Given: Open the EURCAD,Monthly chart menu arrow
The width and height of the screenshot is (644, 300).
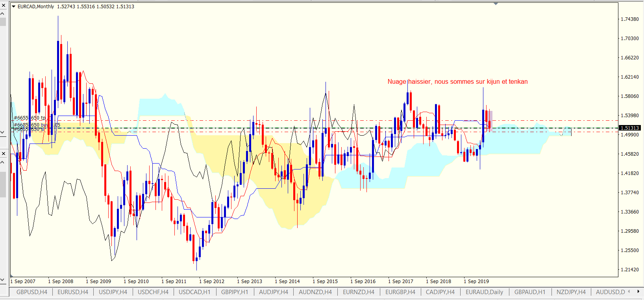Looking at the screenshot, I should (x=13, y=7).
